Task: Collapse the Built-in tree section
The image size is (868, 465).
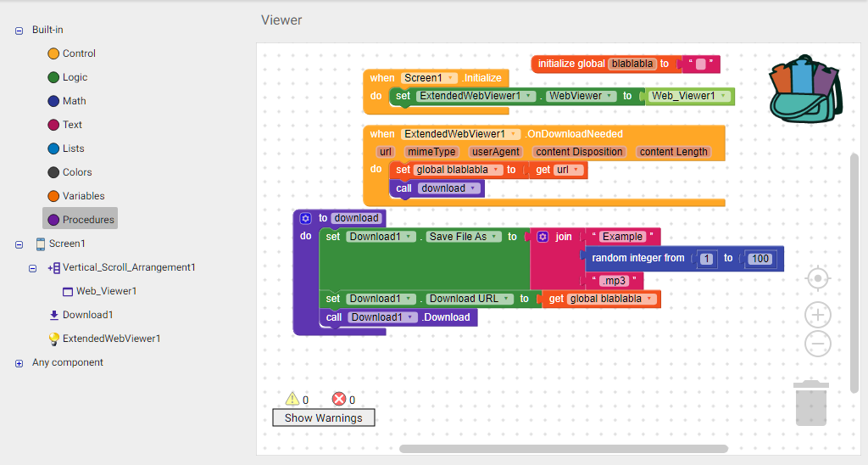Action: point(19,31)
